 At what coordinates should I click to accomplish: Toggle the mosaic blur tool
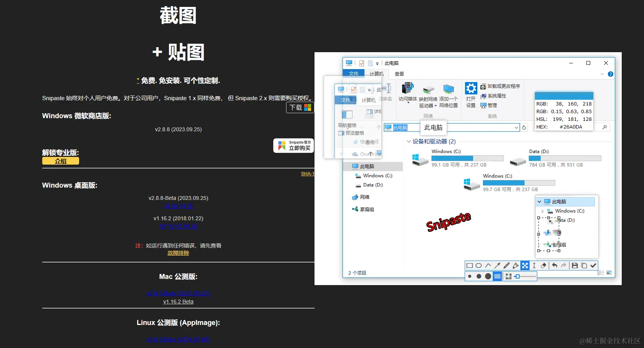525,265
